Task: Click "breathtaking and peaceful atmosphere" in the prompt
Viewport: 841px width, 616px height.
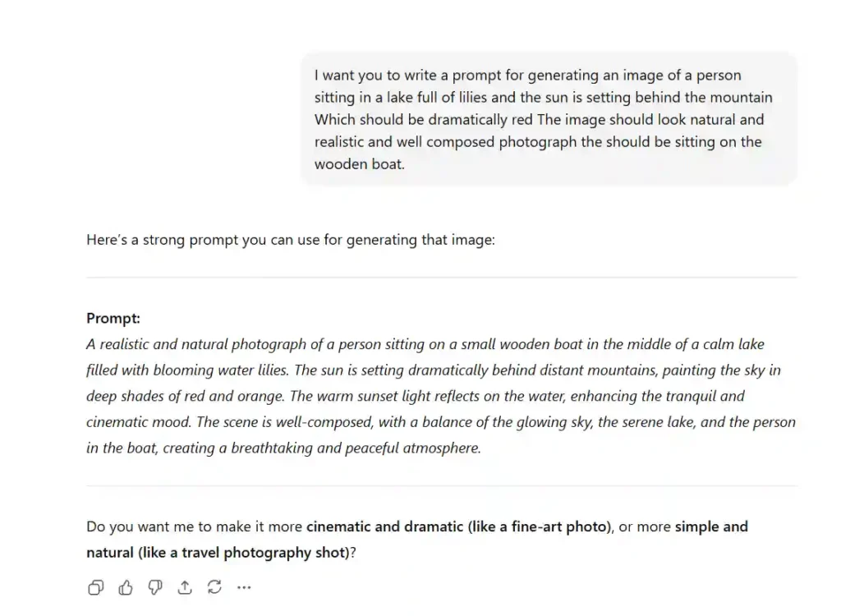Action: click(366, 448)
